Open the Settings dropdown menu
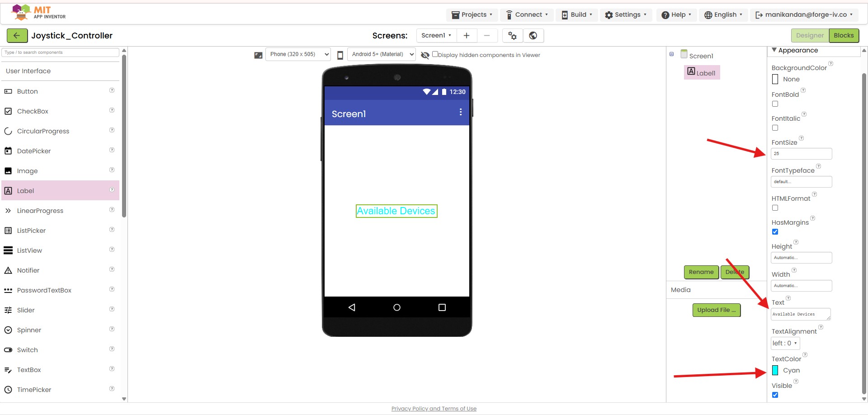Viewport: 868px width, 415px height. [x=626, y=14]
